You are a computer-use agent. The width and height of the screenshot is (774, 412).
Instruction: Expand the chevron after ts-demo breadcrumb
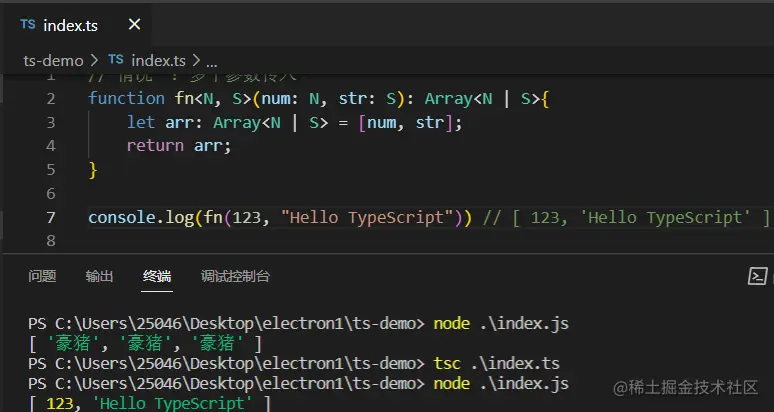click(x=94, y=61)
